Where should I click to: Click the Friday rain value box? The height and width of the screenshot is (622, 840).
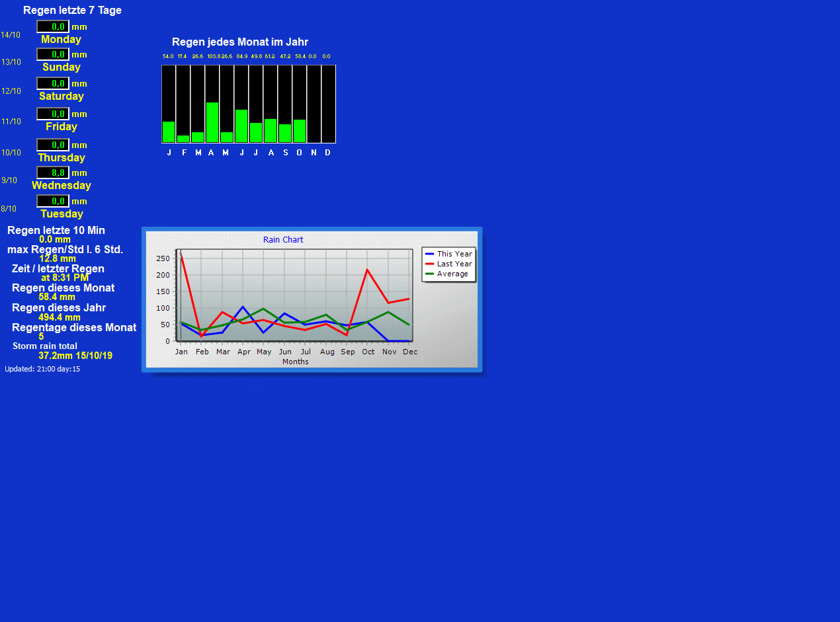point(53,114)
